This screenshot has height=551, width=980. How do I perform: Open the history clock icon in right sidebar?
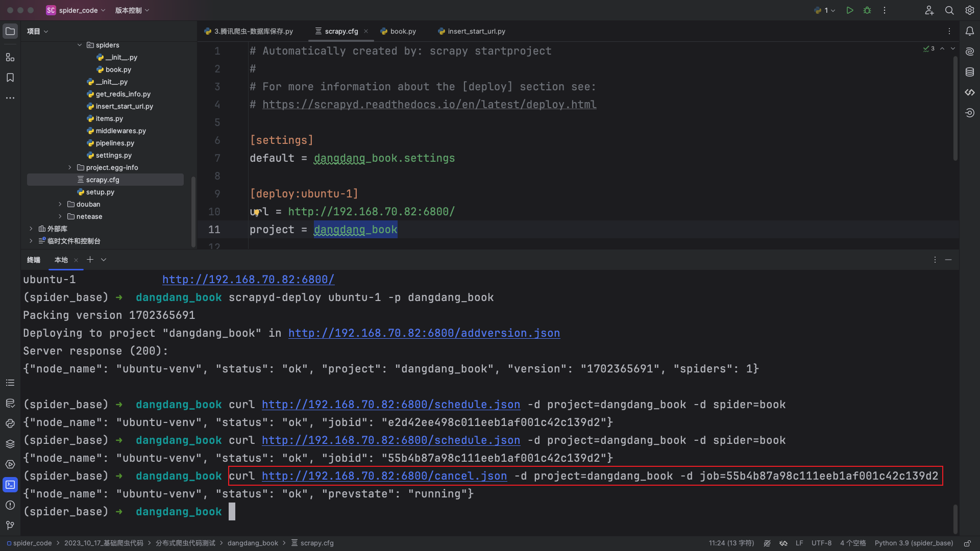(970, 113)
